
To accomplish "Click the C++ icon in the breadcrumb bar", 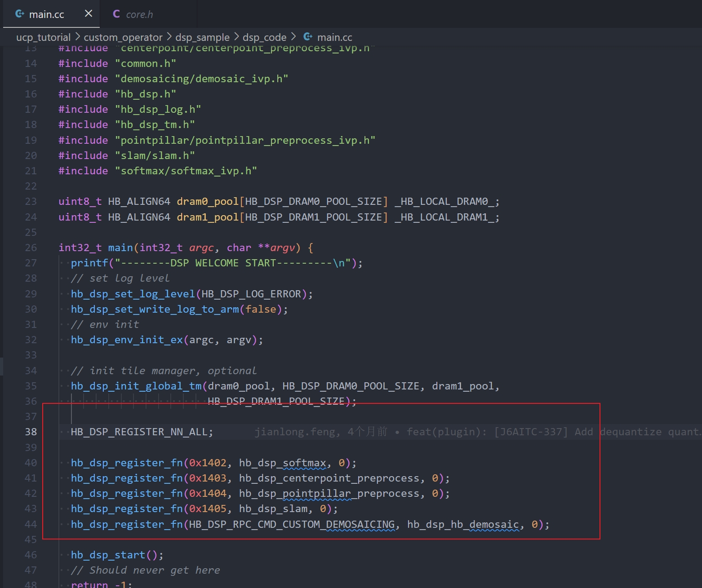I will coord(308,37).
